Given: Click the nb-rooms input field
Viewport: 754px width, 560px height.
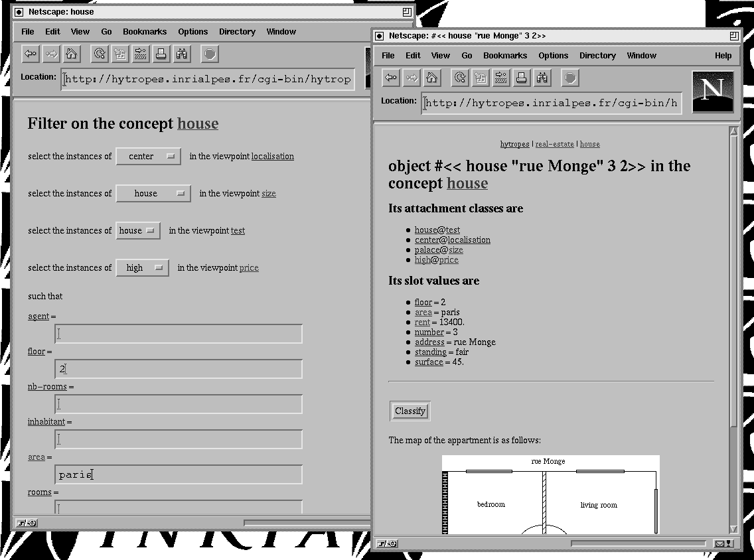Looking at the screenshot, I should click(179, 404).
